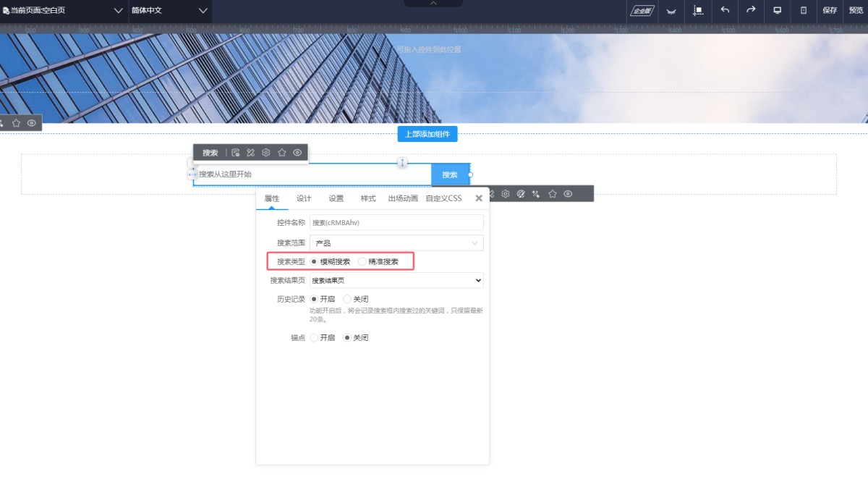Select 精准搜索 radio option
Image resolution: width=868 pixels, height=477 pixels.
click(x=362, y=261)
